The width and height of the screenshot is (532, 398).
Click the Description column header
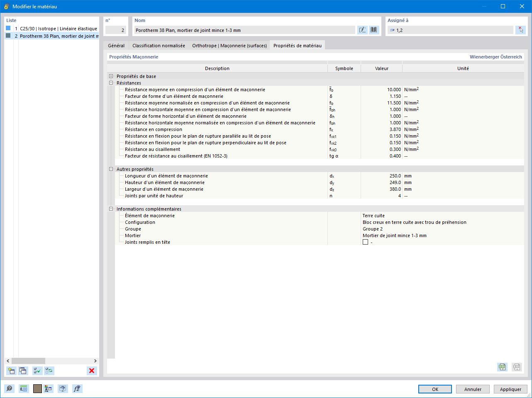point(217,68)
